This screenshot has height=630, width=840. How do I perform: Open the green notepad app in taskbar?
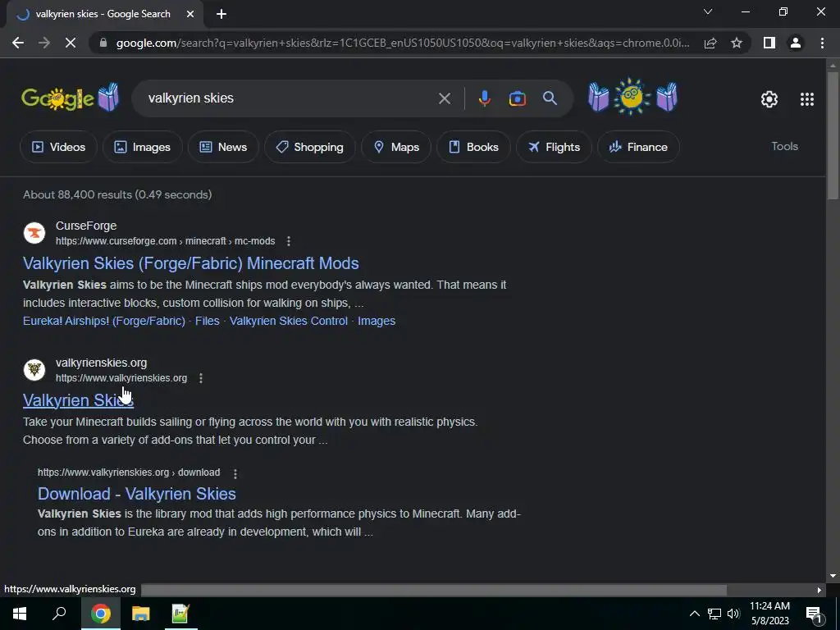pos(180,614)
